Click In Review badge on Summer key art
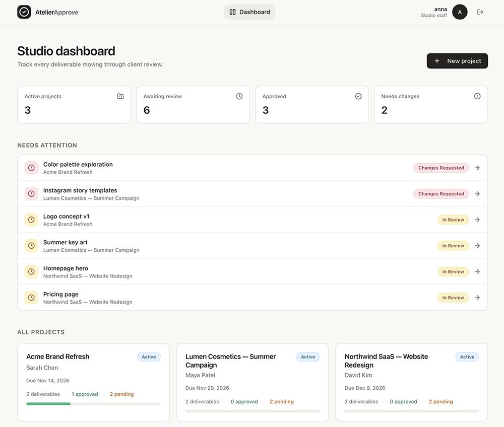The height and width of the screenshot is (427, 504). click(453, 246)
